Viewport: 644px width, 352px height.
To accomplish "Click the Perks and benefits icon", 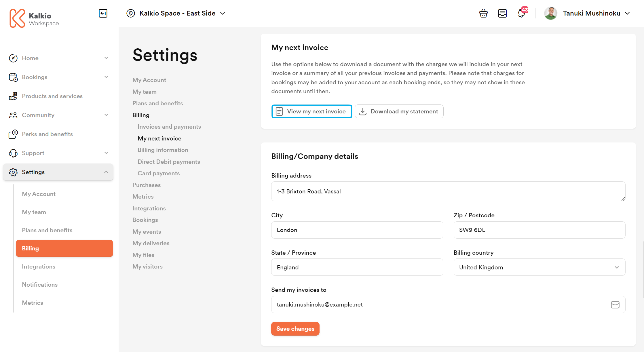I will point(13,134).
